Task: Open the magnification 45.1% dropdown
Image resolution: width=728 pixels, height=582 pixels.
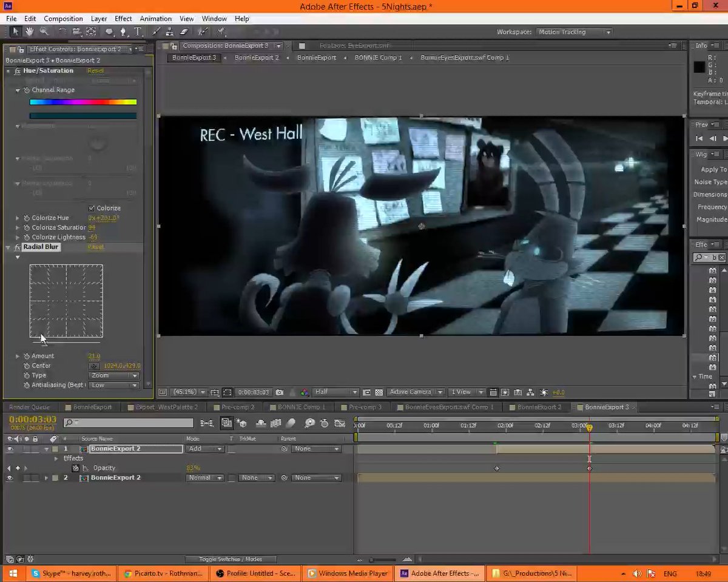Action: pos(189,392)
